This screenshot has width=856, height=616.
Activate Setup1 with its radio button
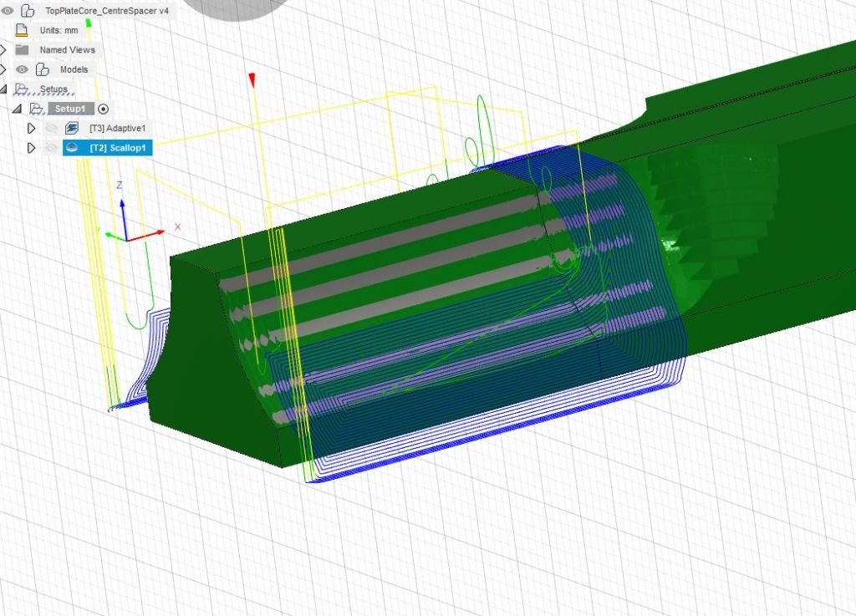coord(103,109)
